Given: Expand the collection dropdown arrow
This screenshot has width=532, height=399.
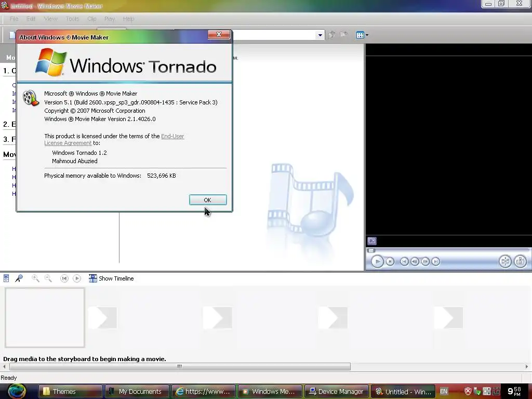Looking at the screenshot, I should [320, 35].
